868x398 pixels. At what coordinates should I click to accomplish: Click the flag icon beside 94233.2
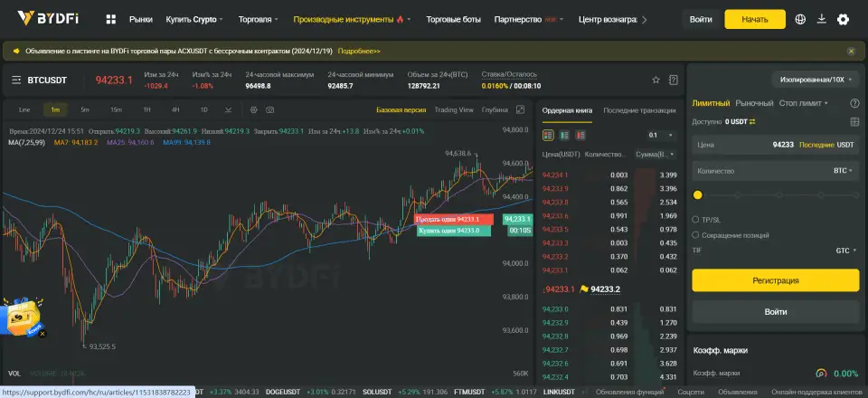583,289
